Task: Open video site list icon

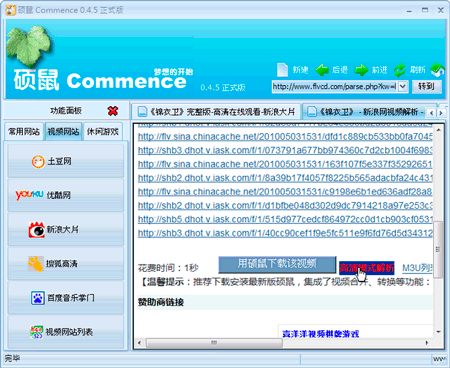Action: [36, 332]
